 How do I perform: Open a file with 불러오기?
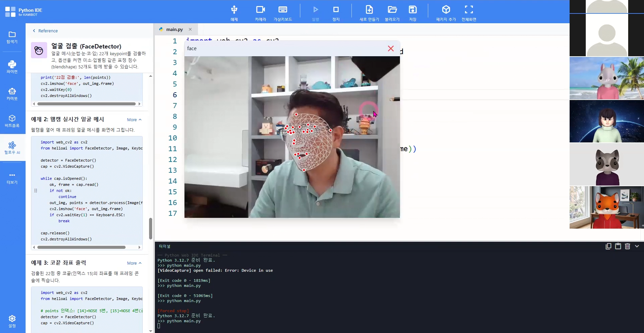392,13
